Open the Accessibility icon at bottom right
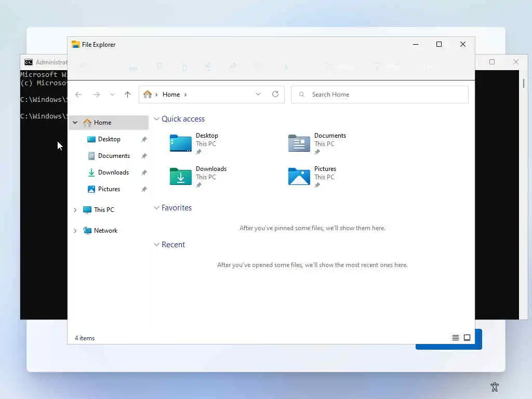The height and width of the screenshot is (399, 532). 495,387
